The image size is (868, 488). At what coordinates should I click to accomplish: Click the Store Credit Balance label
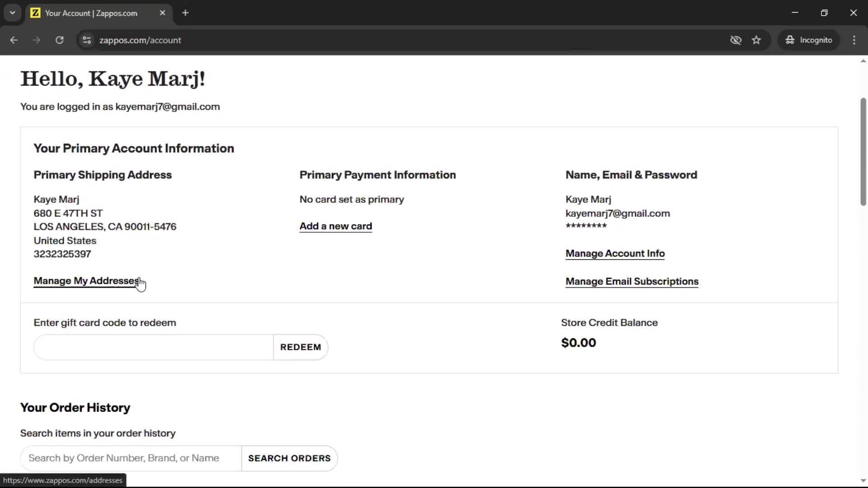point(609,323)
